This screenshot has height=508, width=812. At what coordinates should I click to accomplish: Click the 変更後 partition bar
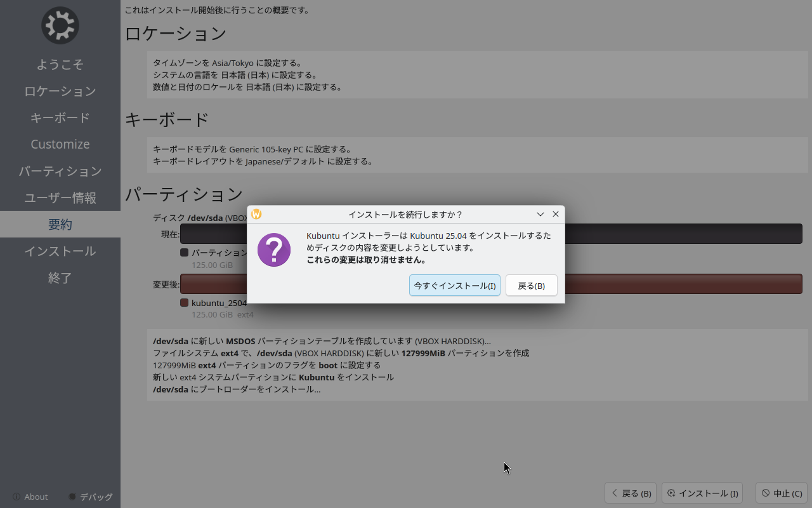pyautogui.click(x=491, y=284)
